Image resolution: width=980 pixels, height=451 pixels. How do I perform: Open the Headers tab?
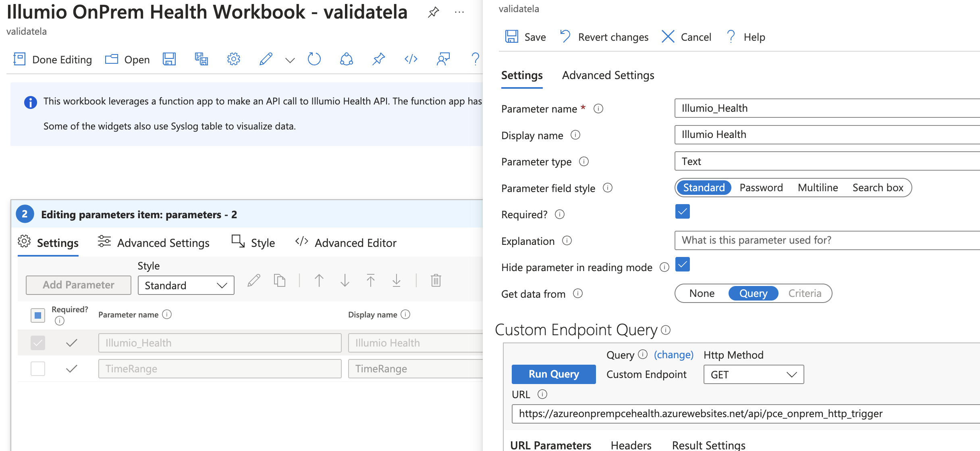(631, 445)
